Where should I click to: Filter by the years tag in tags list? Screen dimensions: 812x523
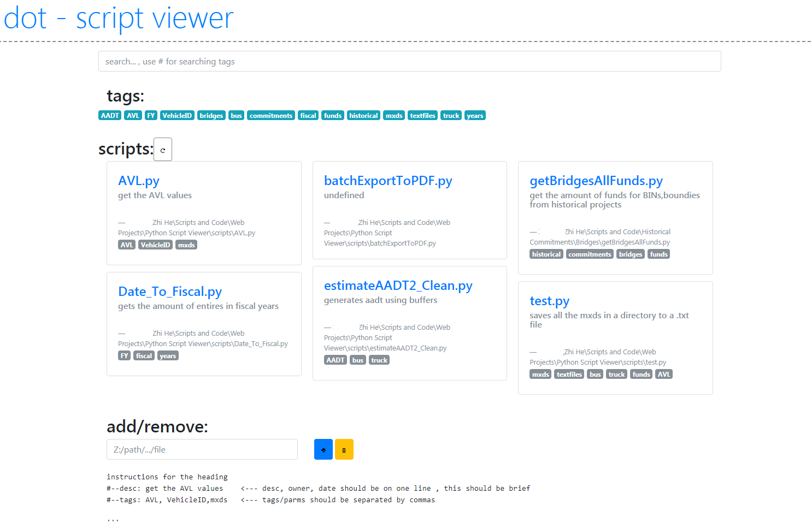coord(475,116)
